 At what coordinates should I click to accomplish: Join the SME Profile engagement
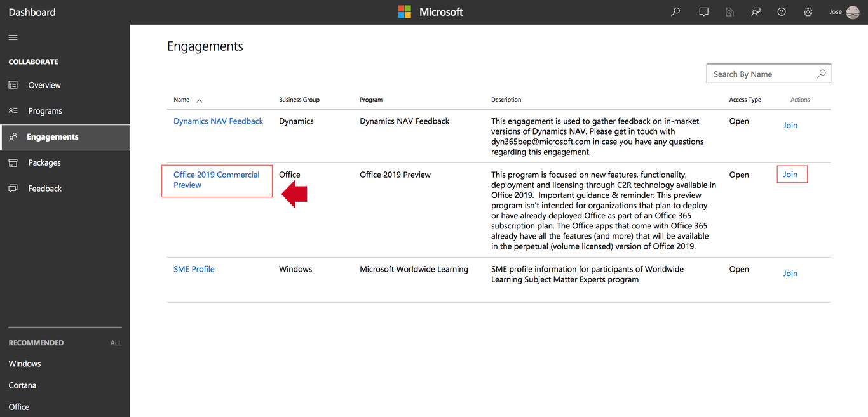[790, 273]
